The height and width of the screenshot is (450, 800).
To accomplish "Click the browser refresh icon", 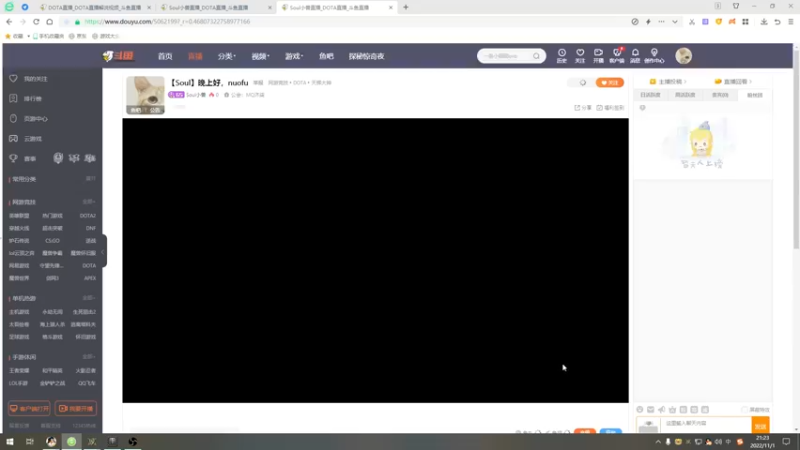I will pos(36,21).
